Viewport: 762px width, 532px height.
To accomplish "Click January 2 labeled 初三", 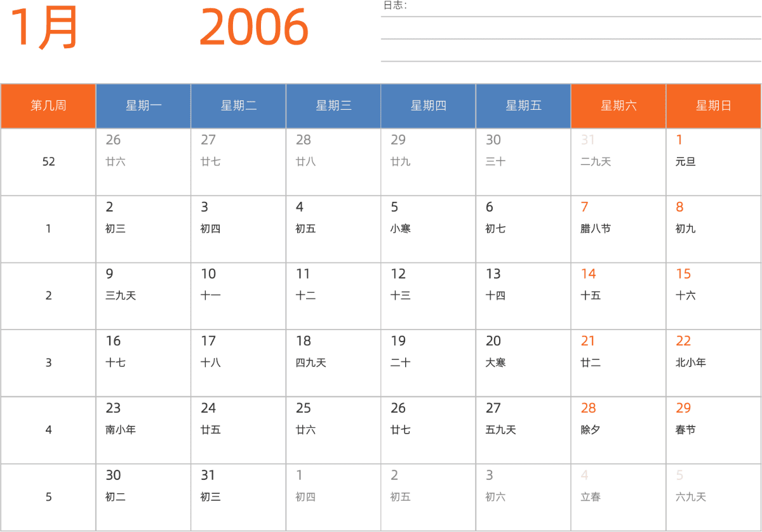I will 144,229.
